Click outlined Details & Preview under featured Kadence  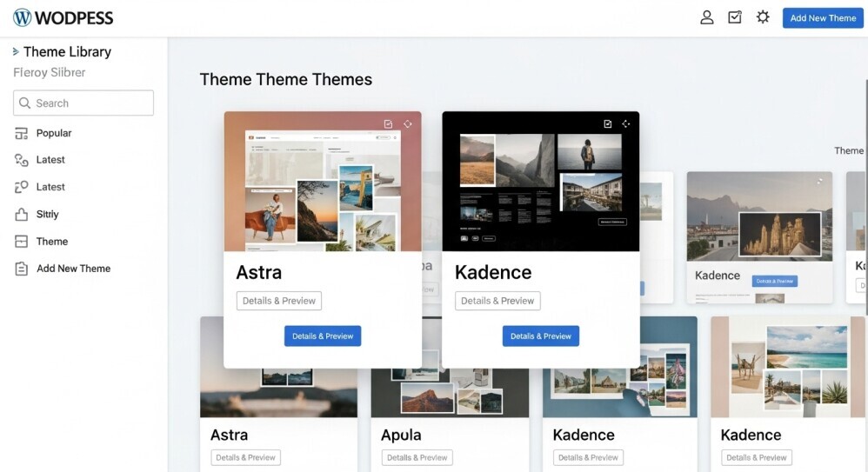497,301
